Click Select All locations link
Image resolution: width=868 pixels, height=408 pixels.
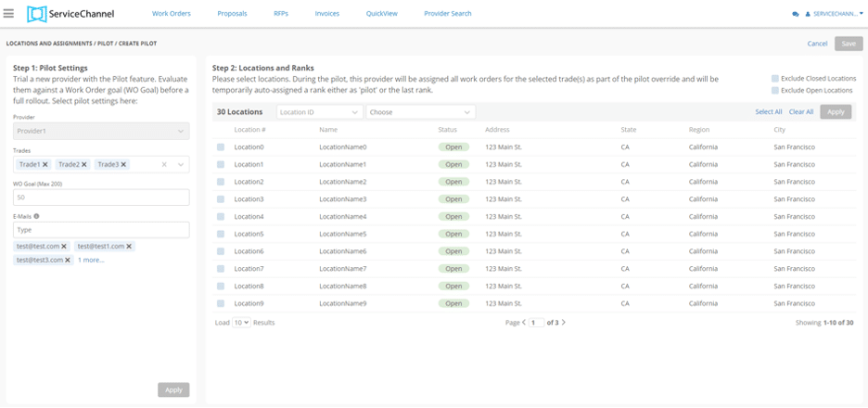click(x=769, y=112)
